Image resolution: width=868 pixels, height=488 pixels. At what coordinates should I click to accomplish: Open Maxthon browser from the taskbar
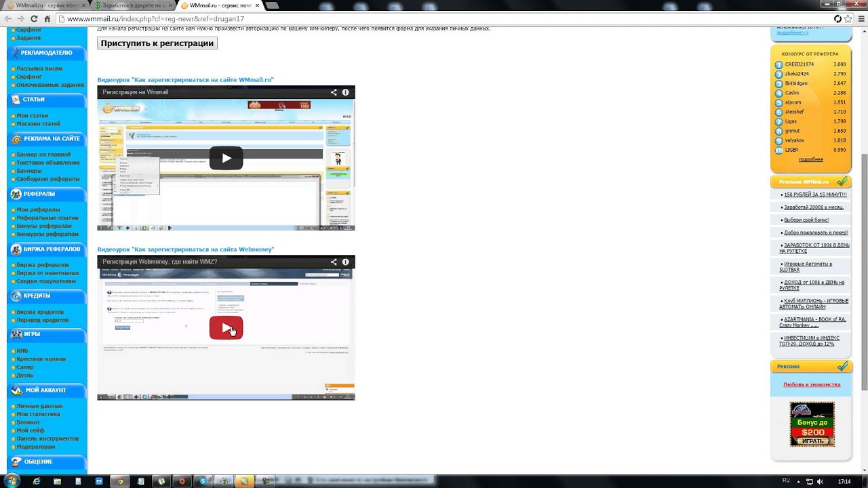pyautogui.click(x=99, y=481)
